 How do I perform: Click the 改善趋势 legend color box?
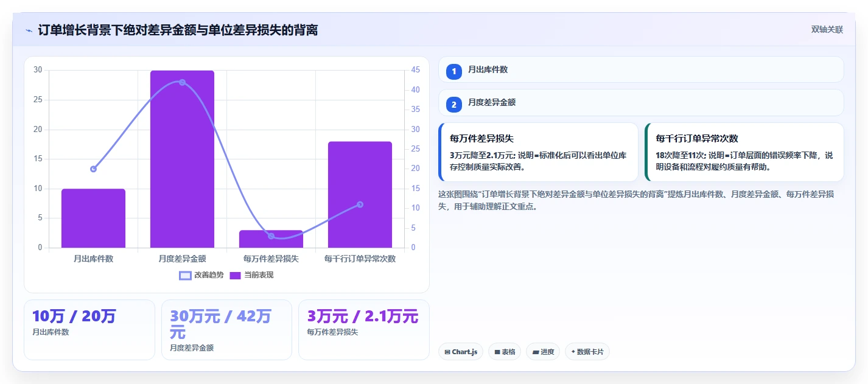point(185,276)
